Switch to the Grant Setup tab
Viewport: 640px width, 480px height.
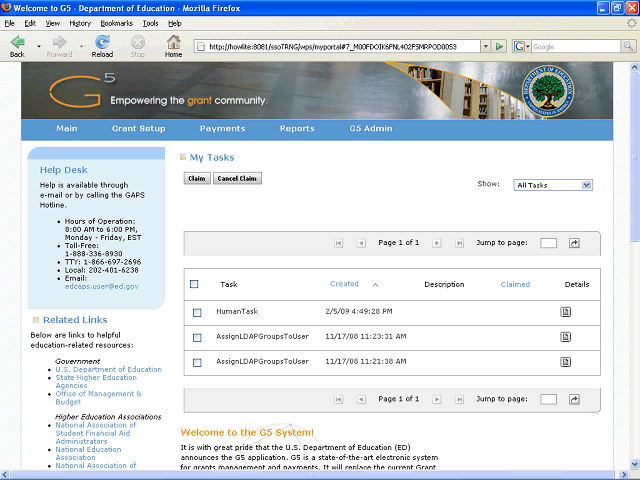[x=139, y=129]
